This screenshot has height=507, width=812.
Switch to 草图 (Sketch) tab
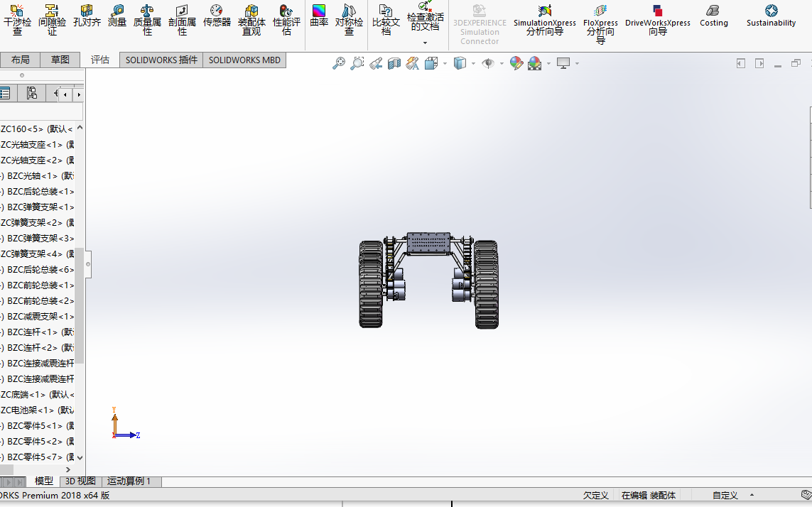60,60
